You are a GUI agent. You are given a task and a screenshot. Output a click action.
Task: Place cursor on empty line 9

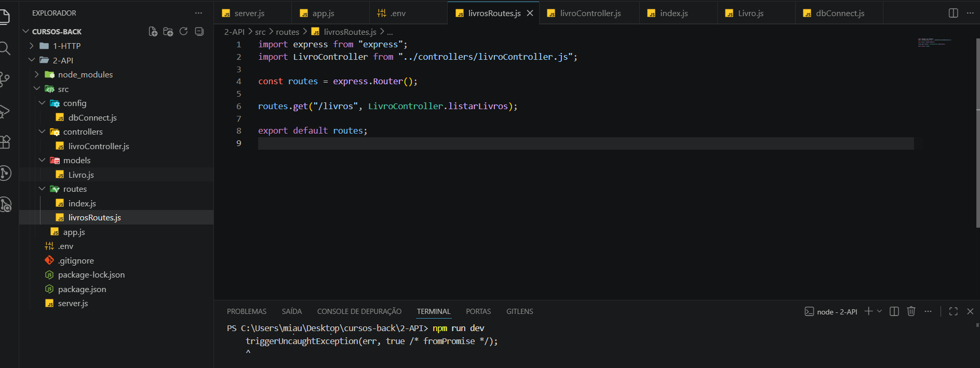coord(586,143)
